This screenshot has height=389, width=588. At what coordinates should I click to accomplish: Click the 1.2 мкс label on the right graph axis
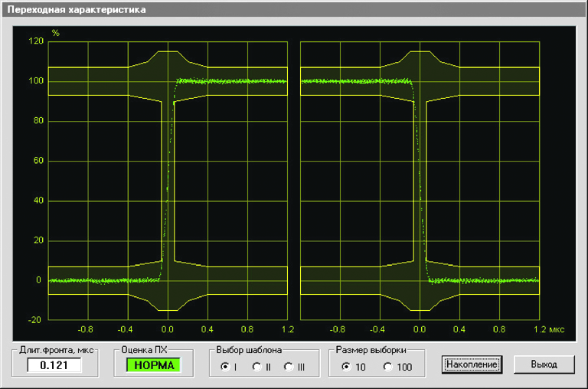pyautogui.click(x=549, y=329)
